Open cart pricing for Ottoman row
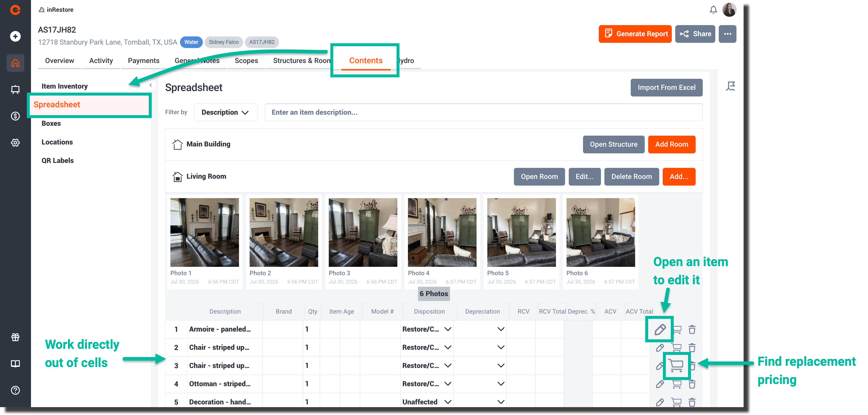 (676, 384)
